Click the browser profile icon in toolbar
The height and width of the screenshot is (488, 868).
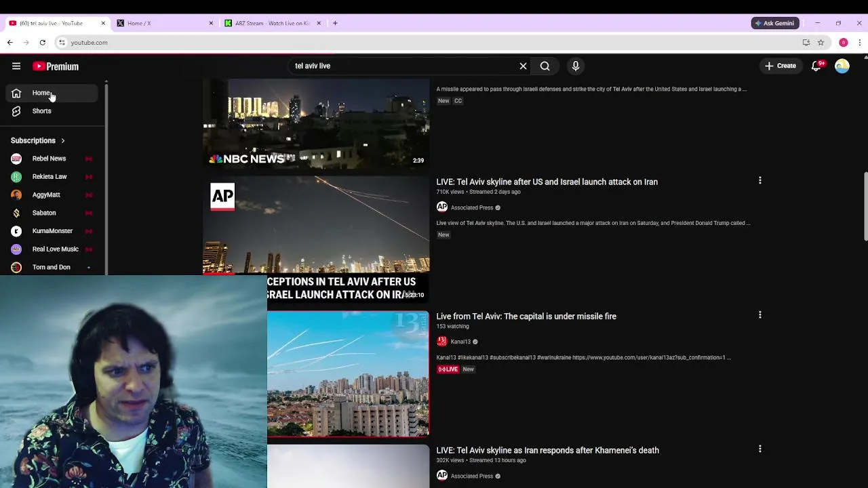pos(843,43)
